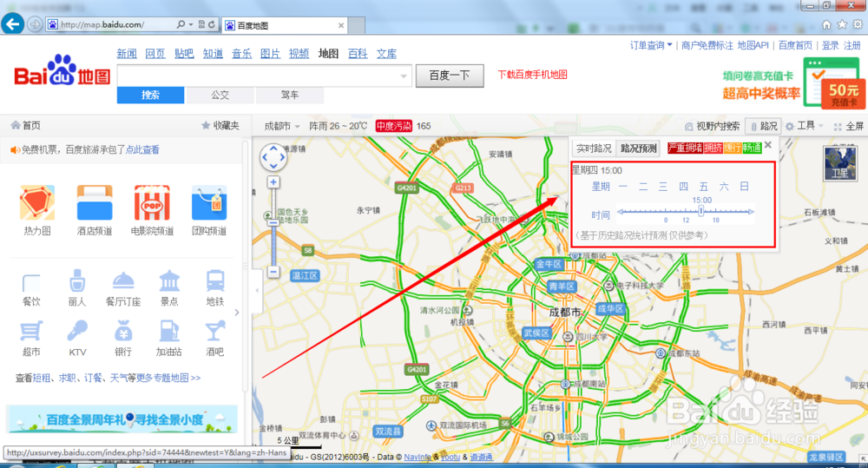Select the KTV microphone icon
Viewport: 868px width, 468px height.
point(77,331)
